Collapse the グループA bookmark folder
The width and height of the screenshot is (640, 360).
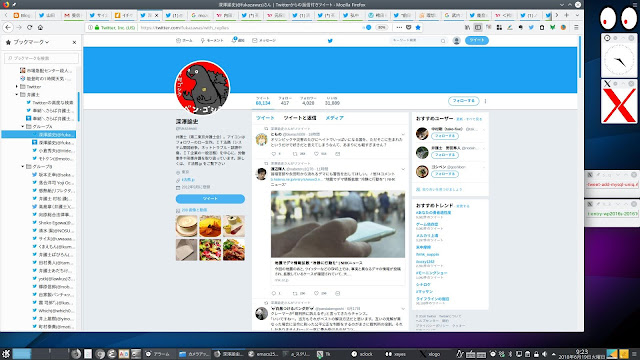click(23, 127)
